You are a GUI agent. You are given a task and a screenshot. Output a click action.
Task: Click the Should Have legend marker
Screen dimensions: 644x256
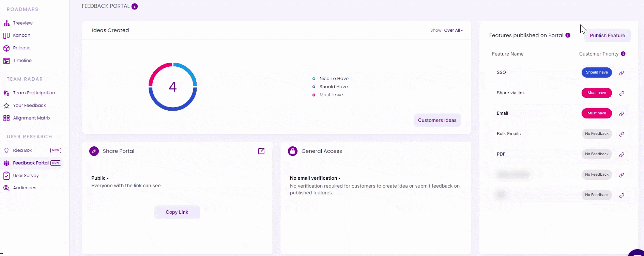pos(314,87)
